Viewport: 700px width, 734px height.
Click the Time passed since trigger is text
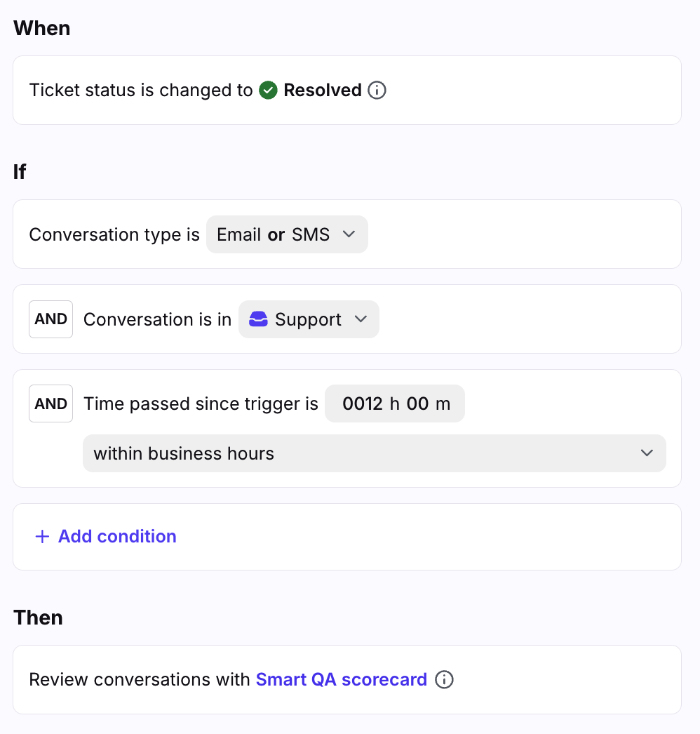coord(201,403)
